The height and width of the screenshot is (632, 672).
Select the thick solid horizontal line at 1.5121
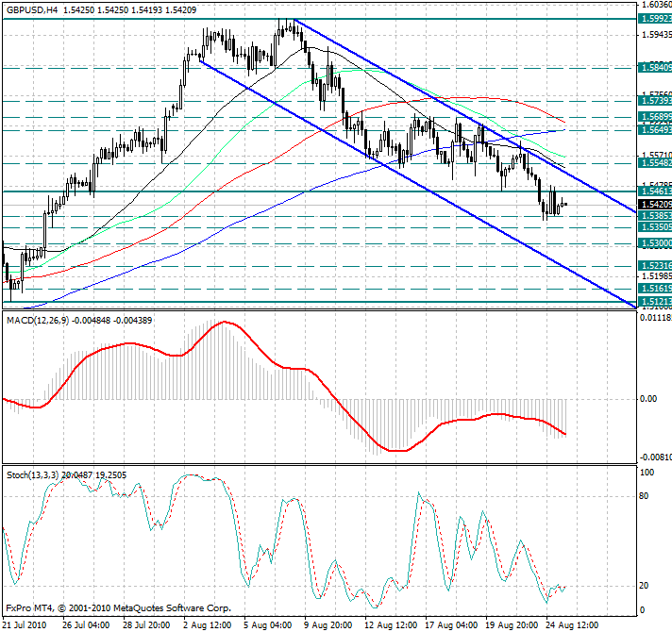[319, 302]
